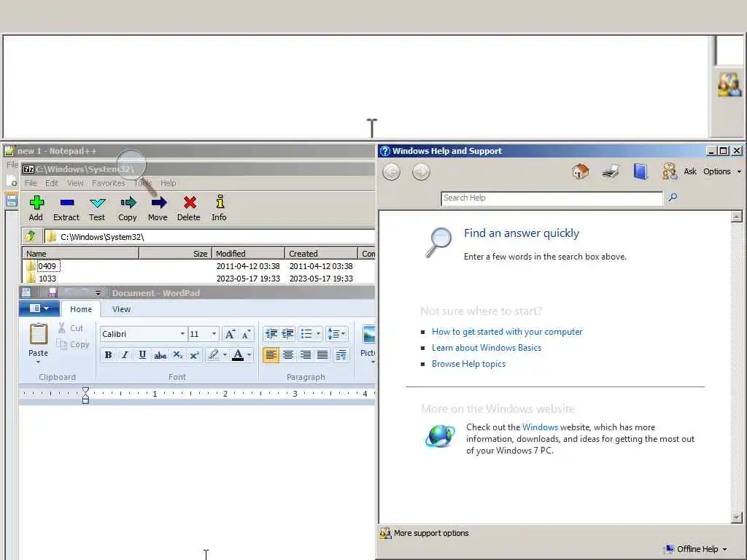747x560 pixels.
Task: Click the Copy arrow icon in 7-Zip toolbar
Action: point(128,203)
